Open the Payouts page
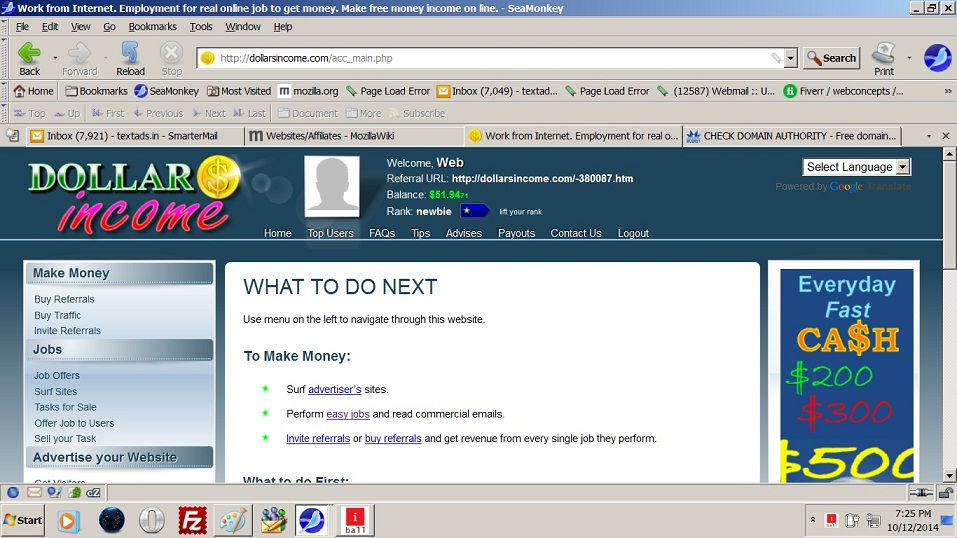957x538 pixels. [x=516, y=233]
